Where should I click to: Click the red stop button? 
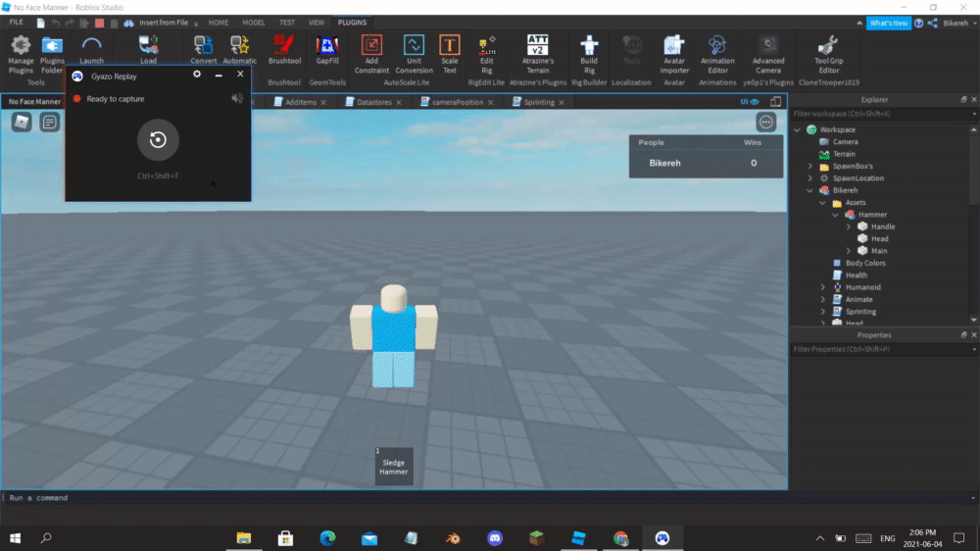coord(99,24)
